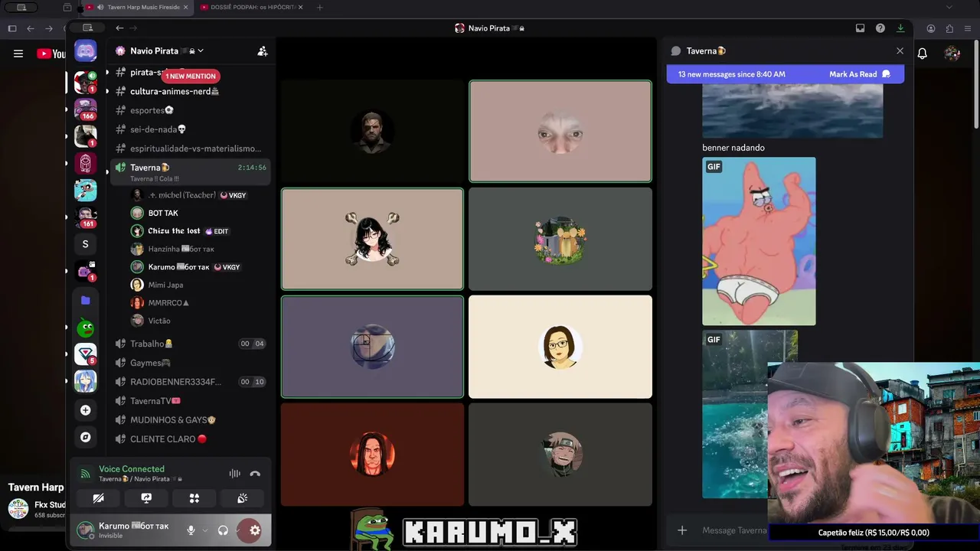980x551 pixels.
Task: Close the Taverna chat panel
Action: [900, 51]
